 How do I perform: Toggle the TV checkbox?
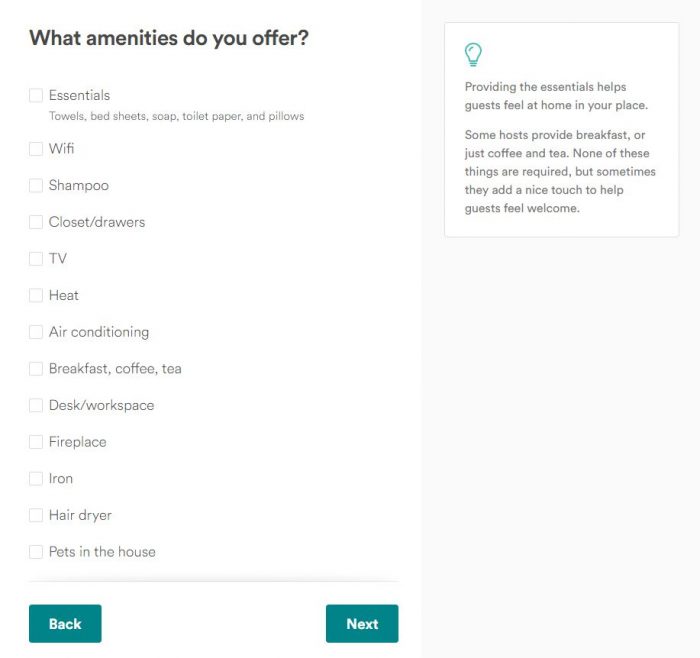(x=36, y=258)
